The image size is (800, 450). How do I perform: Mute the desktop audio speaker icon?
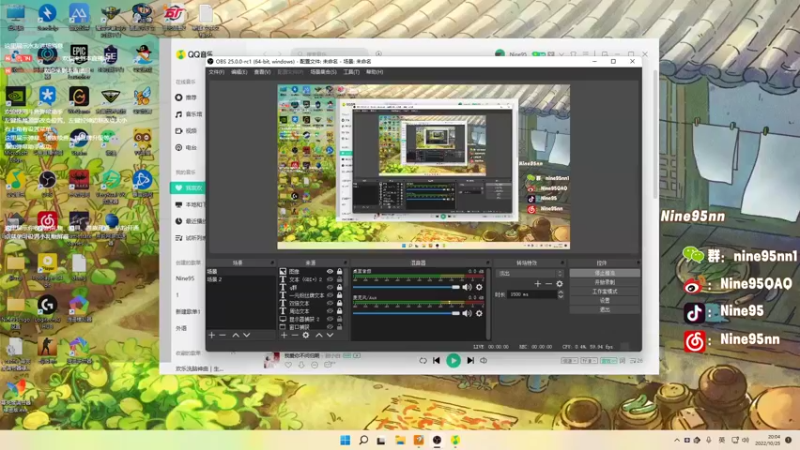click(x=467, y=287)
